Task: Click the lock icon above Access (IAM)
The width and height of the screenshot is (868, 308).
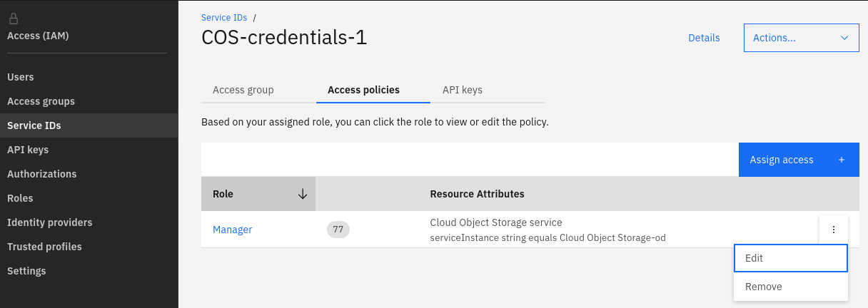Action: pyautogui.click(x=13, y=19)
